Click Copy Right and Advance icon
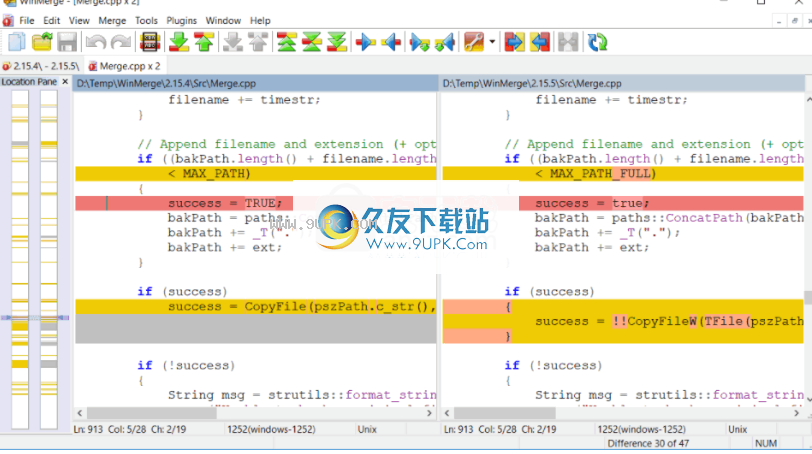 coord(419,42)
